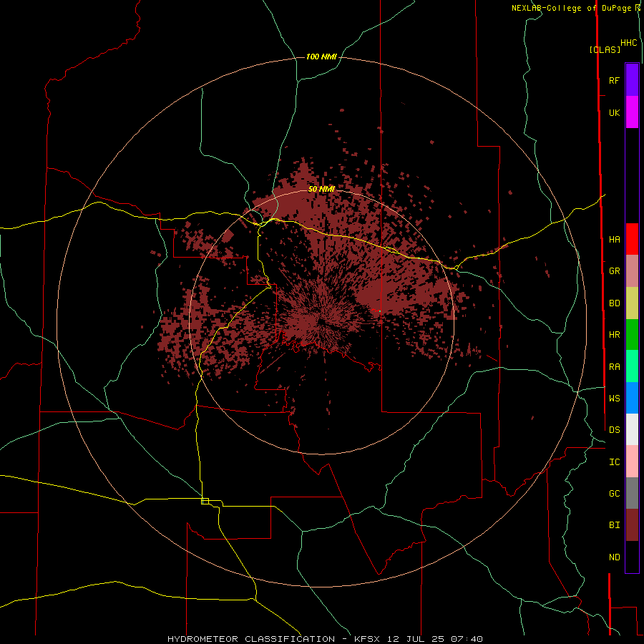644x644 pixels.
Task: Click the 50 NMI range ring label
Action: 321,189
